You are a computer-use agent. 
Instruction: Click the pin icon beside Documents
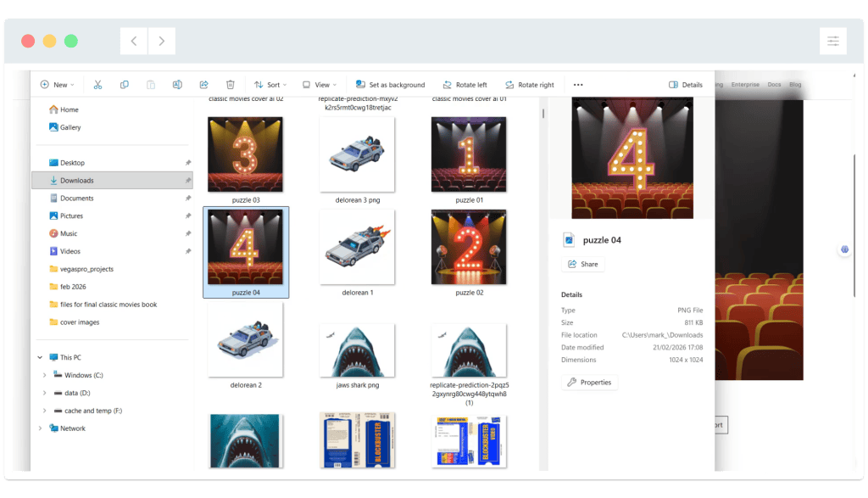click(x=188, y=199)
